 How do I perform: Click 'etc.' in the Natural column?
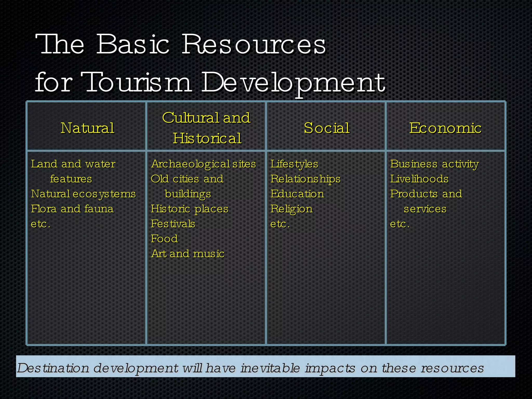pyautogui.click(x=41, y=224)
